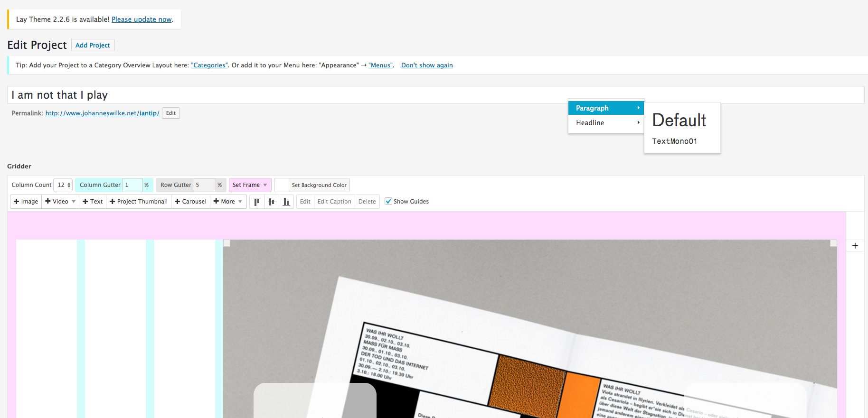Expand the Set Frame dropdown

pos(250,185)
